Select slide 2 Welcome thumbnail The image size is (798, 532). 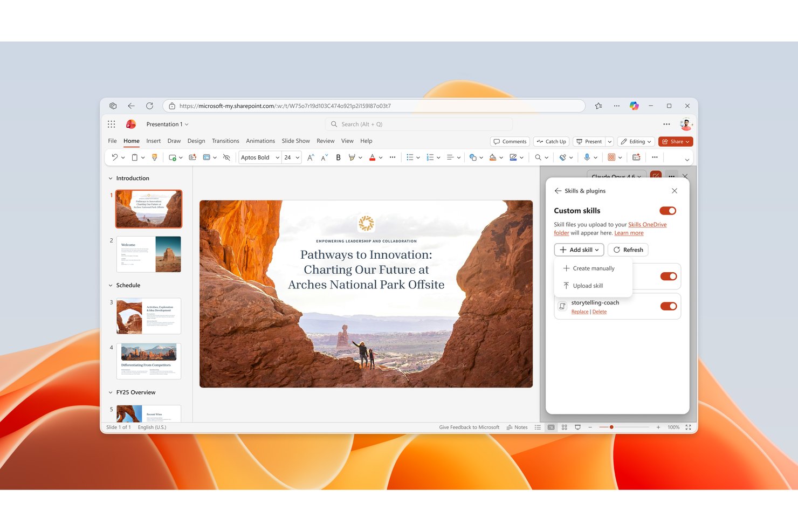[x=149, y=254]
